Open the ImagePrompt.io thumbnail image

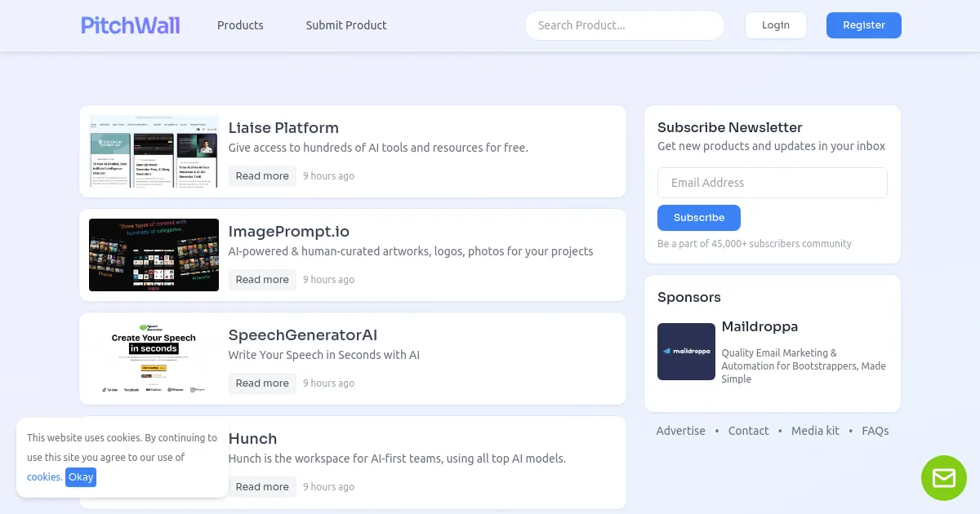[x=154, y=255]
